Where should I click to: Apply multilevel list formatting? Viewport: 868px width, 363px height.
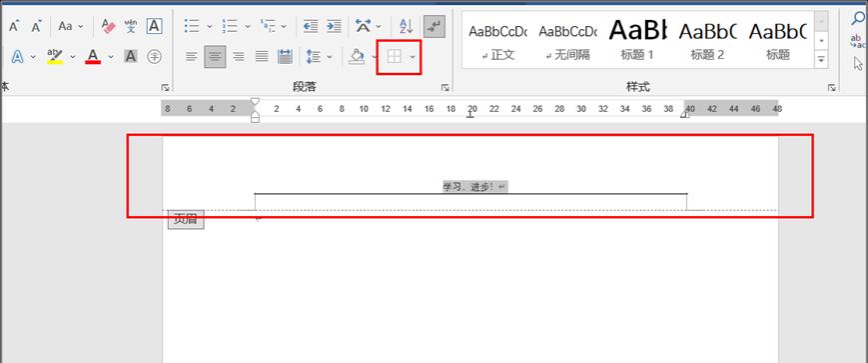pos(268,26)
